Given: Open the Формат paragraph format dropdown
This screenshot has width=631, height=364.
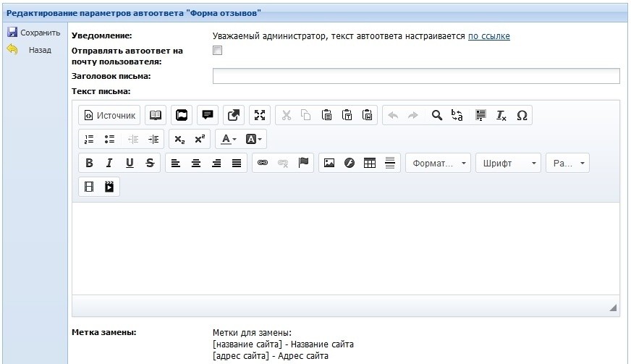Looking at the screenshot, I should pyautogui.click(x=438, y=163).
